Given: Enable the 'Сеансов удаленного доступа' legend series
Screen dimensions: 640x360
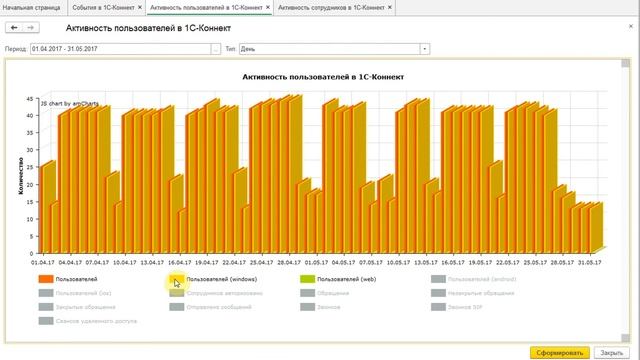Looking at the screenshot, I should 88,321.
